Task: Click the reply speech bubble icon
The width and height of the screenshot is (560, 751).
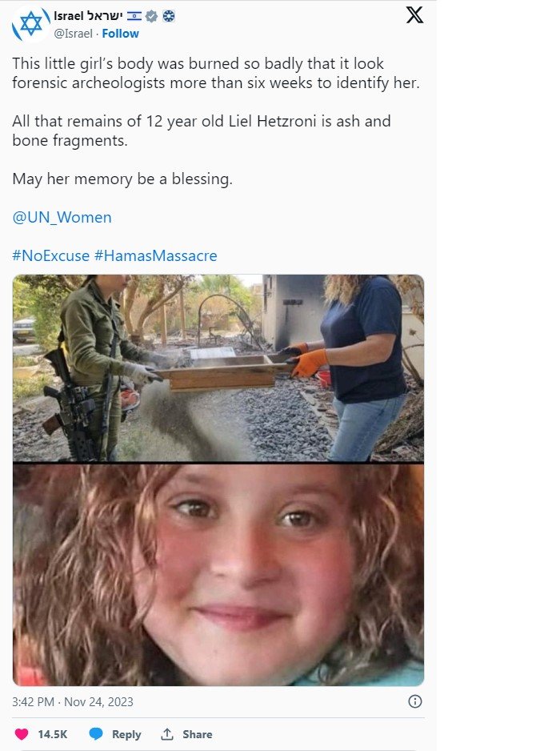Action: click(96, 733)
